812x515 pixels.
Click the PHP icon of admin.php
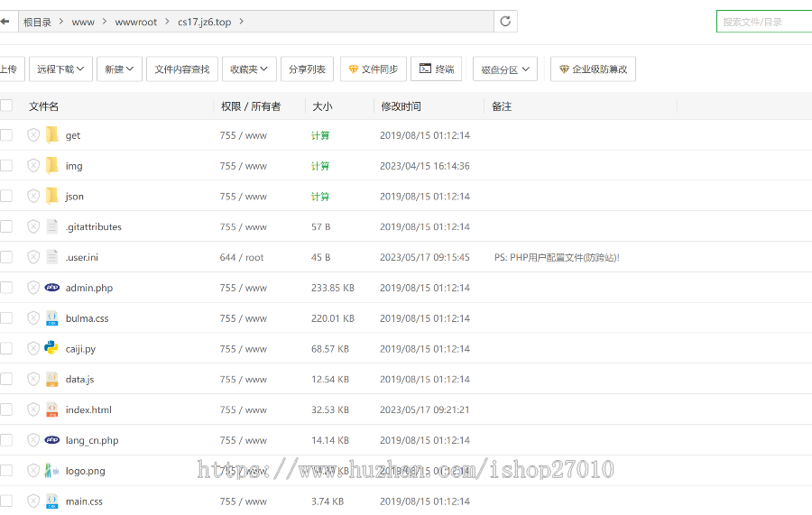pyautogui.click(x=51, y=287)
